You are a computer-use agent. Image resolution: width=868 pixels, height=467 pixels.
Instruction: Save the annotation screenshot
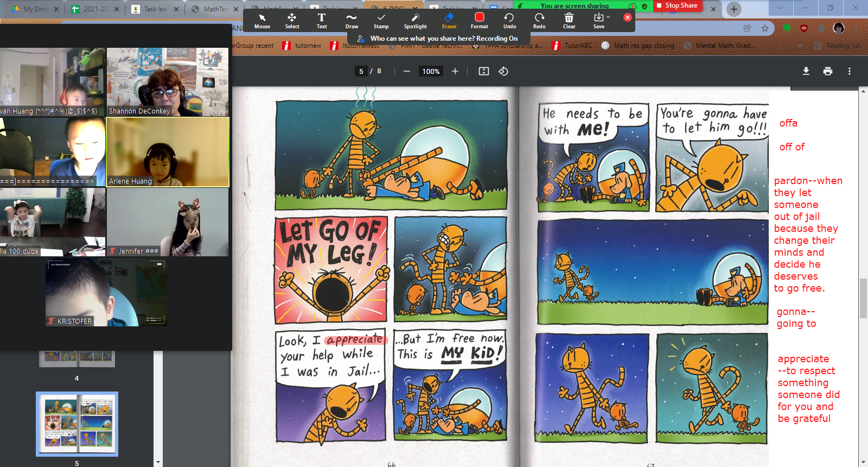coord(598,21)
